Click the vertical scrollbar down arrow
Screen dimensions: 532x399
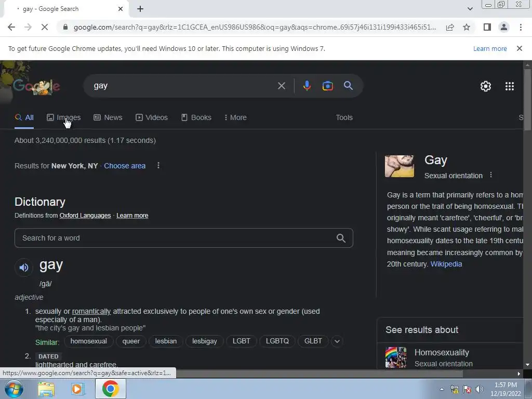527,365
